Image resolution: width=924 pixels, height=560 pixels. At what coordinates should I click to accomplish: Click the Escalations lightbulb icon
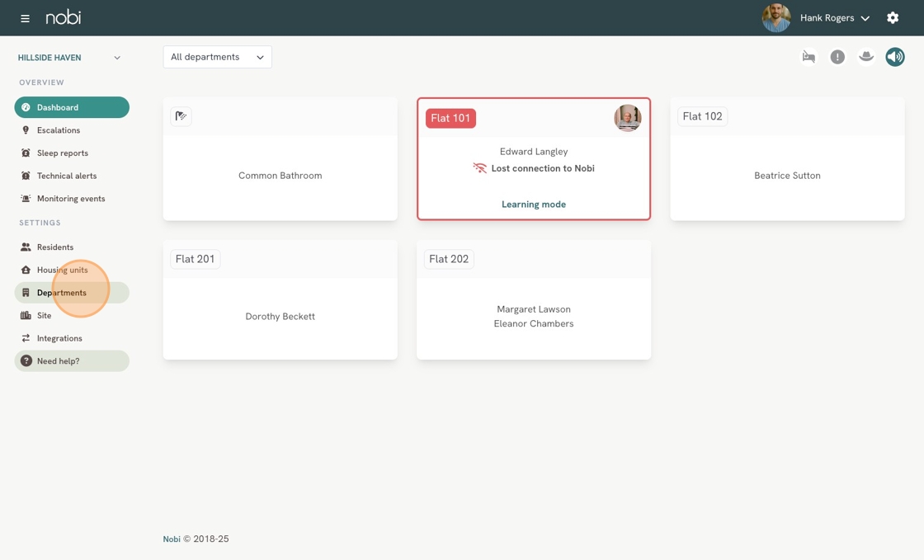tap(26, 130)
